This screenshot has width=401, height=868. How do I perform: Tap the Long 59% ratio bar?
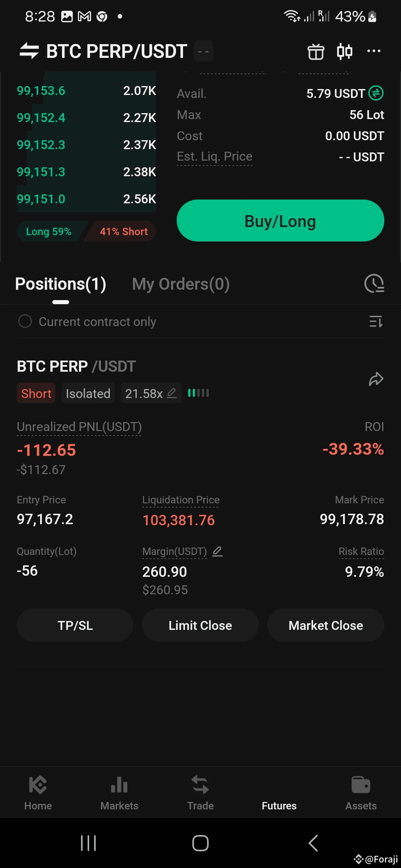(49, 231)
